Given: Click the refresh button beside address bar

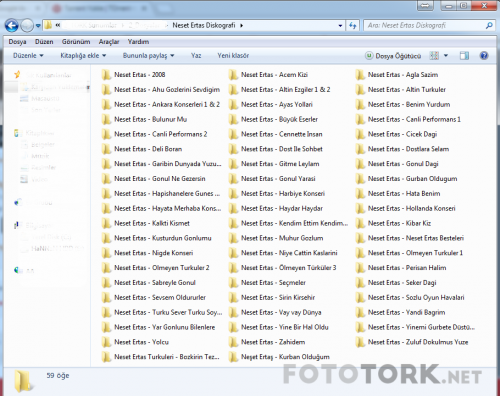Looking at the screenshot, I should pos(353,26).
